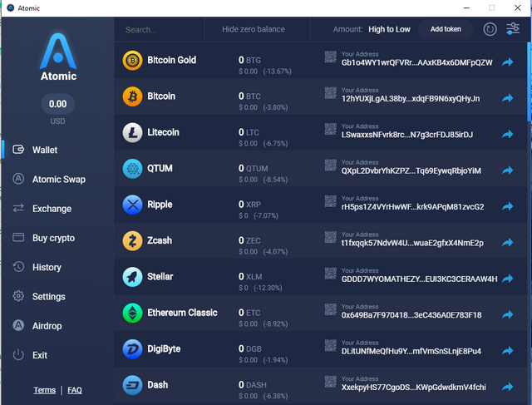Click the Ripple coin icon
The height and width of the screenshot is (405, 532).
132,205
